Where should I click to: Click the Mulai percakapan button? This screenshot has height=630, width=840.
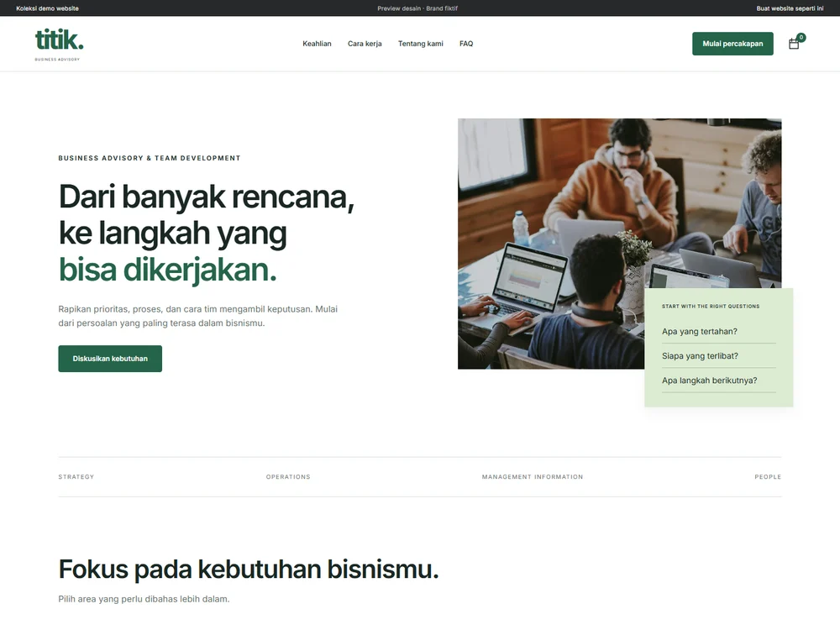732,44
